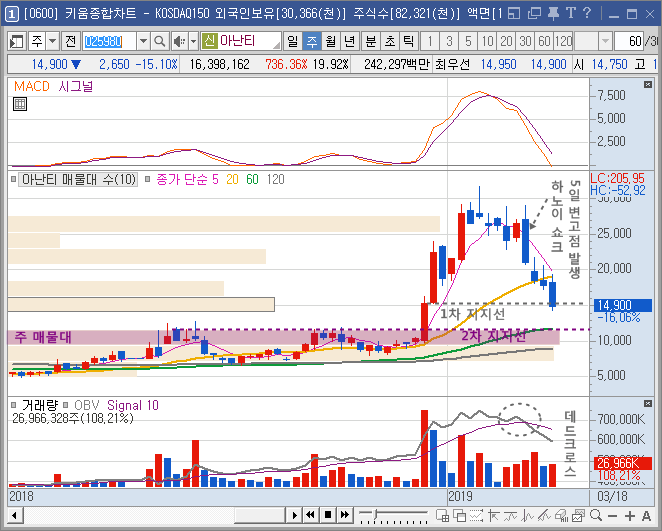Toggle the 종가 단순 moving average checkbox

[147, 179]
